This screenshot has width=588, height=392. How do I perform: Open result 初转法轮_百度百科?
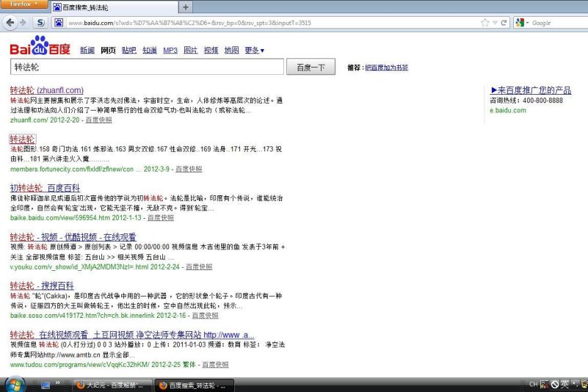pos(45,188)
